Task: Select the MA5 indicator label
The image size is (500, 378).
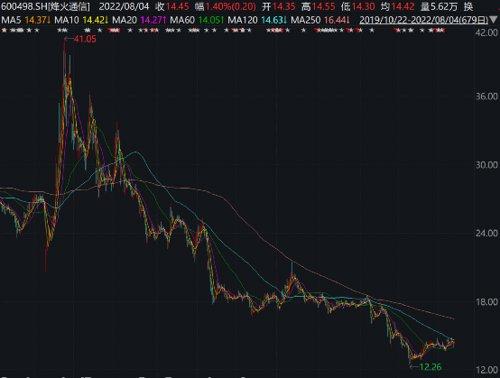Action: click(x=11, y=20)
